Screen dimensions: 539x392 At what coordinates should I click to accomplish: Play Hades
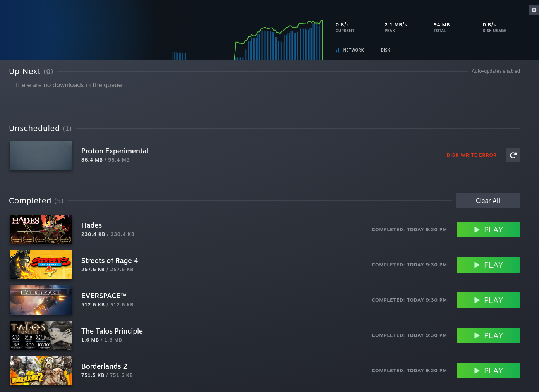pos(488,230)
